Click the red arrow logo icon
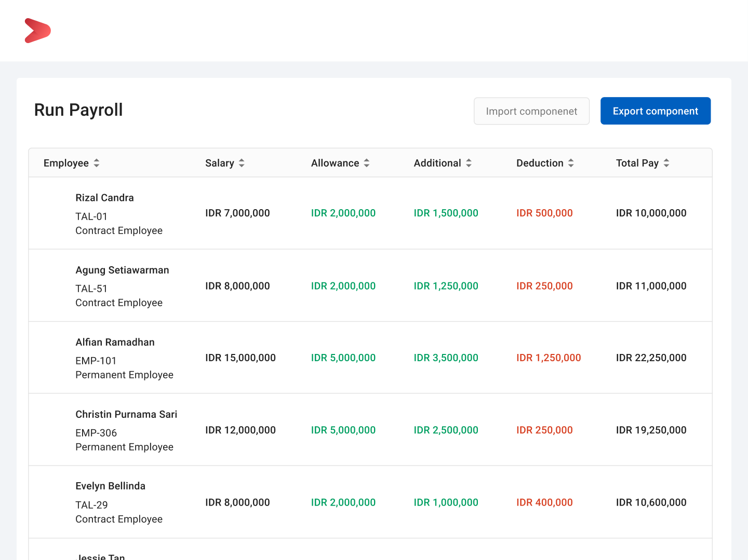Screen dimensions: 748x560 pyautogui.click(x=37, y=31)
